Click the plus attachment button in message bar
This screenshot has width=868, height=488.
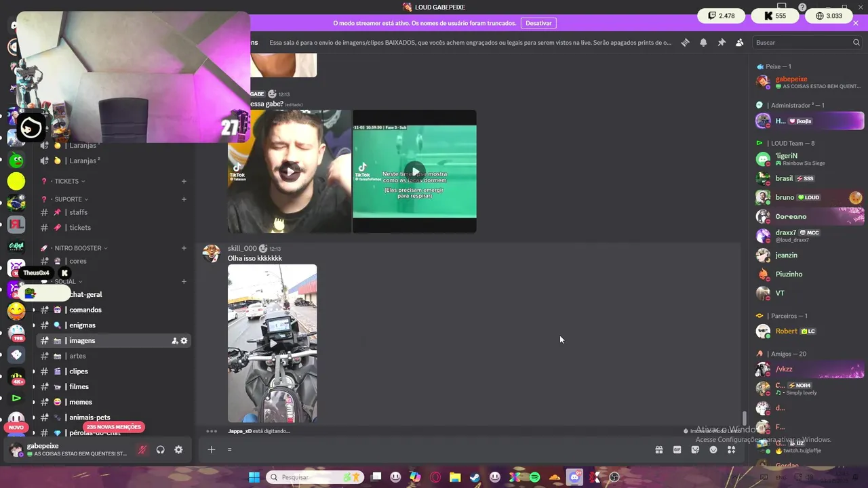(x=211, y=449)
